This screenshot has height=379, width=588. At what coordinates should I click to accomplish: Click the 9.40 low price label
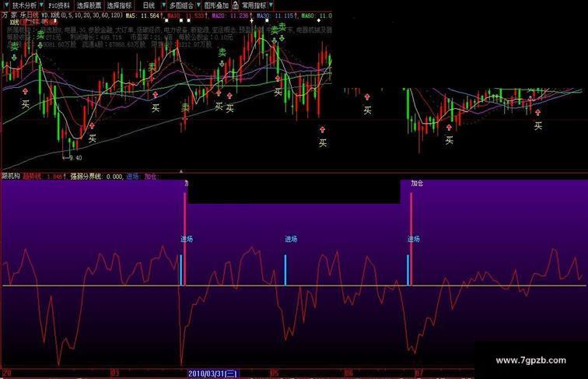coord(75,158)
